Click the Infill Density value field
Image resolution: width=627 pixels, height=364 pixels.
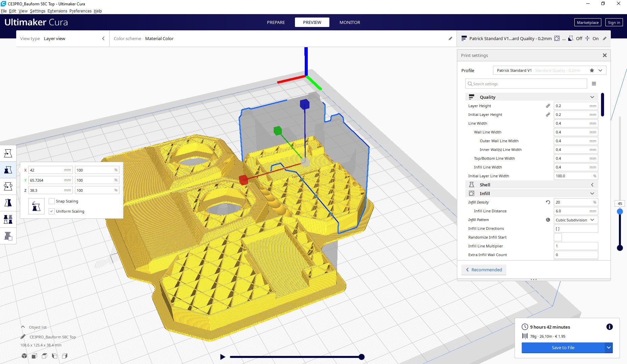576,202
